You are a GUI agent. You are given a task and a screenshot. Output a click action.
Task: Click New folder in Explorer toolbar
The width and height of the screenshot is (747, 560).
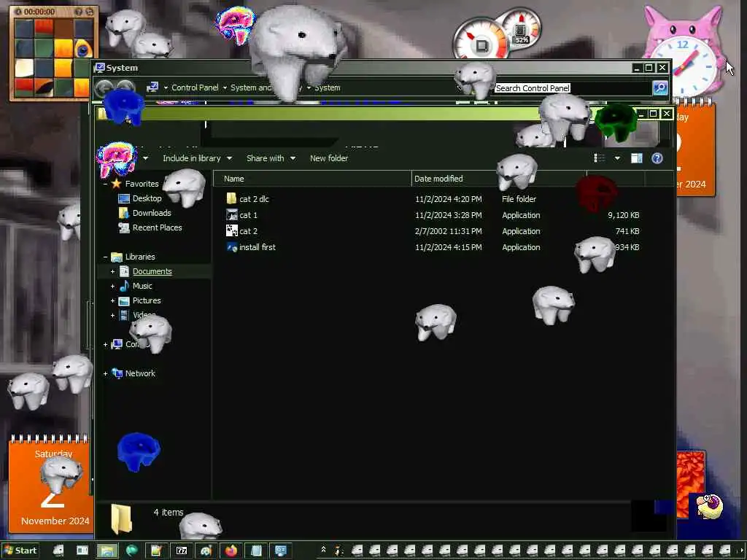click(x=329, y=158)
